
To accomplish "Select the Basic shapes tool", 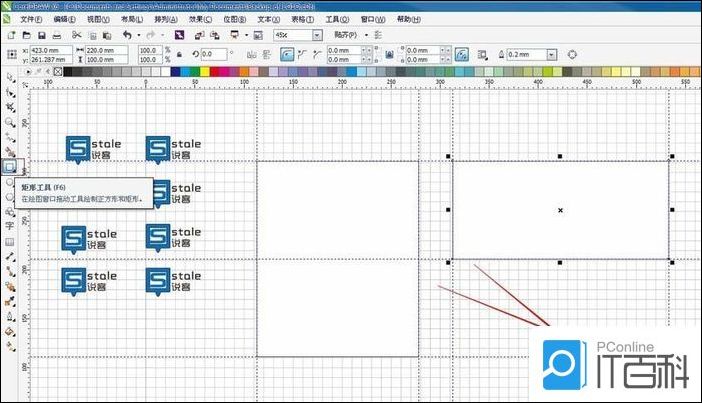I will pyautogui.click(x=10, y=212).
